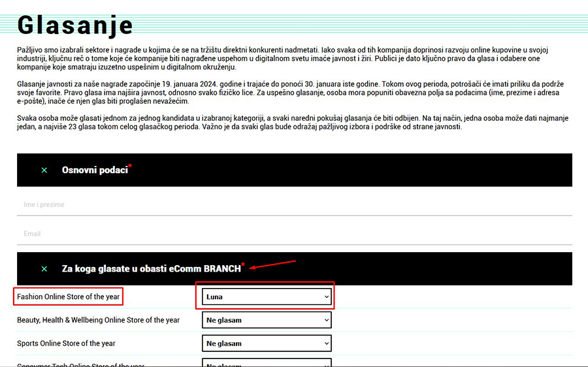Screen dimensions: 588x367
Task: Click red asterisk after eComm BRANCH
Action: [243, 265]
